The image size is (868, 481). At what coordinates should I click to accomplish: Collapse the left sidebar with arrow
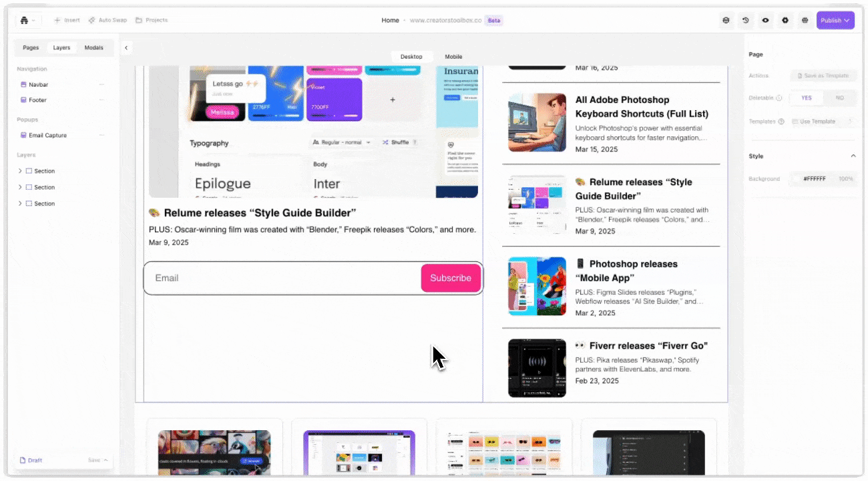[126, 48]
